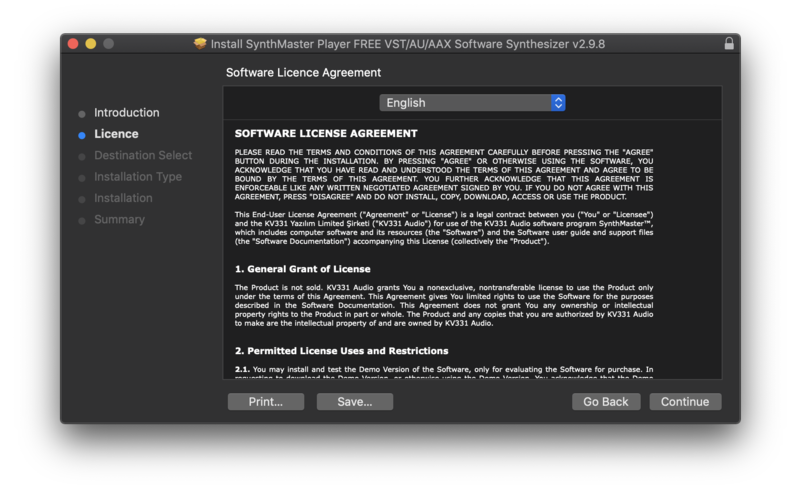Screen dimensions: 800x493
Task: Click paragraph beginning 'This End-User License Agreement'
Action: 444,228
